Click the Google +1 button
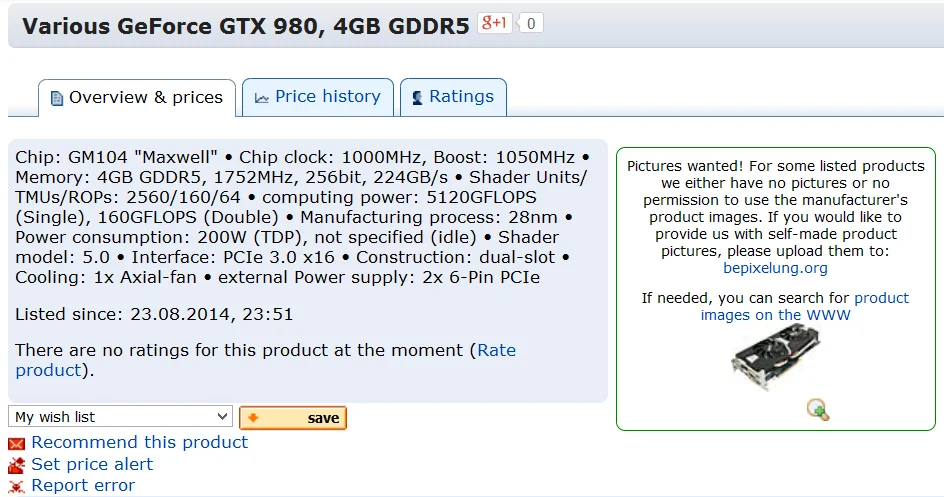The width and height of the screenshot is (944, 497). (x=494, y=23)
